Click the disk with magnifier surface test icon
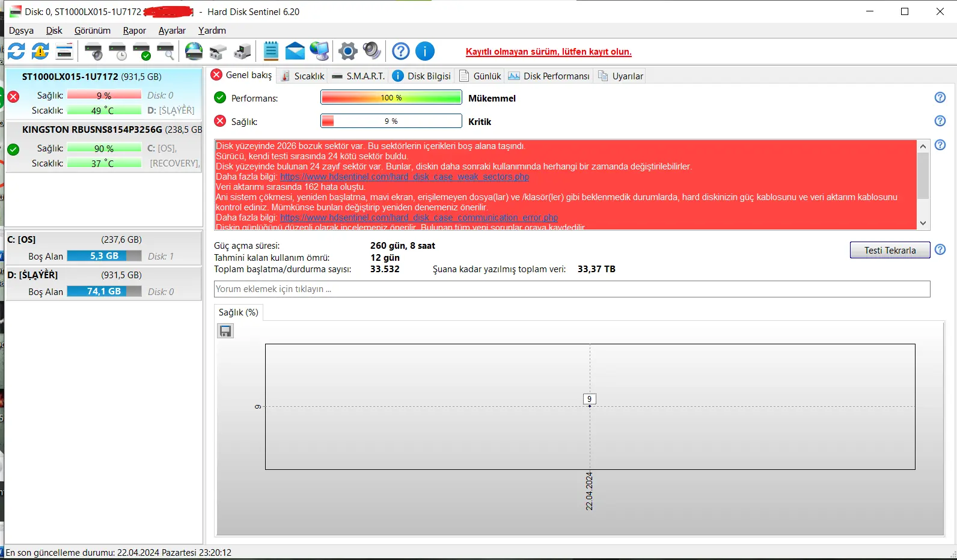The height and width of the screenshot is (560, 957). 166,52
